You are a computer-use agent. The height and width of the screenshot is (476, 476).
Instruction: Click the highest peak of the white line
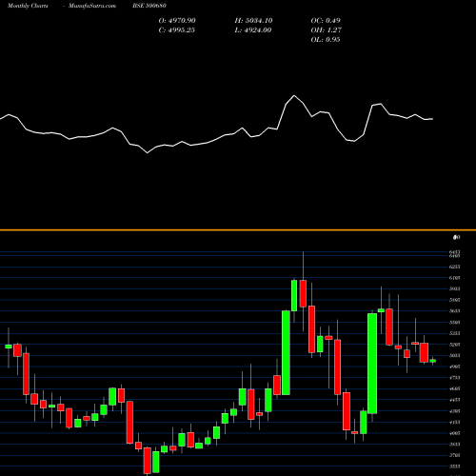(x=294, y=95)
